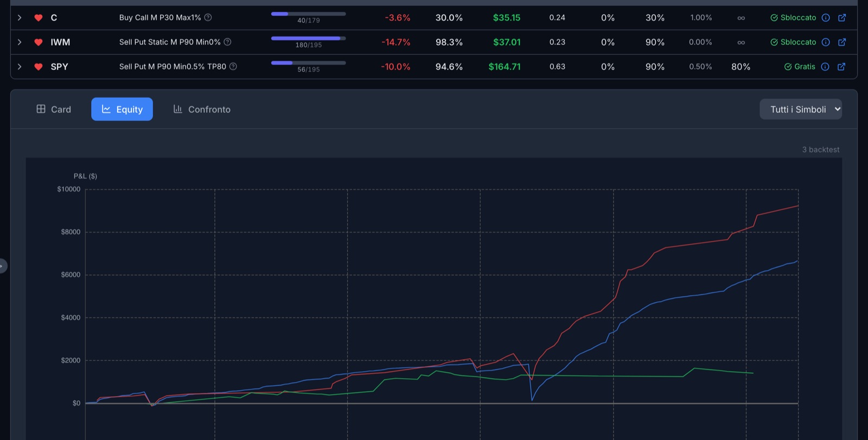Click the 80% value in SPY row
This screenshot has height=440, width=868.
coord(741,67)
